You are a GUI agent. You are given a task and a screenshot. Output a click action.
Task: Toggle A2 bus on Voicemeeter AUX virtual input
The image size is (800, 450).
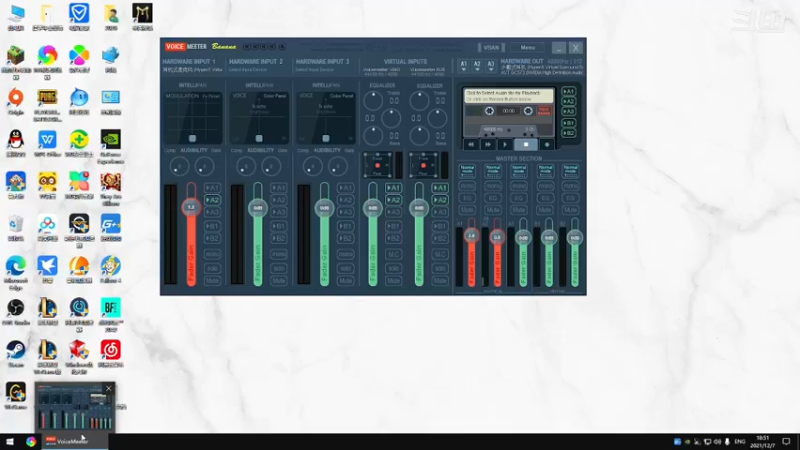(440, 200)
